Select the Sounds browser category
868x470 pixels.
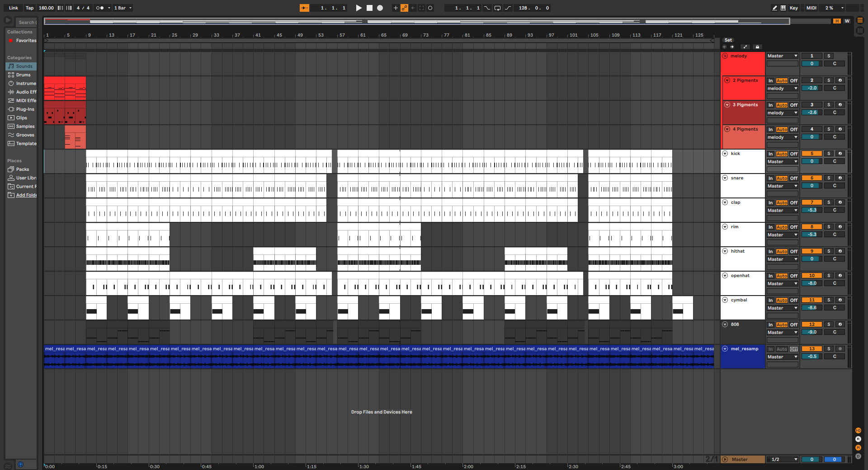(x=21, y=66)
